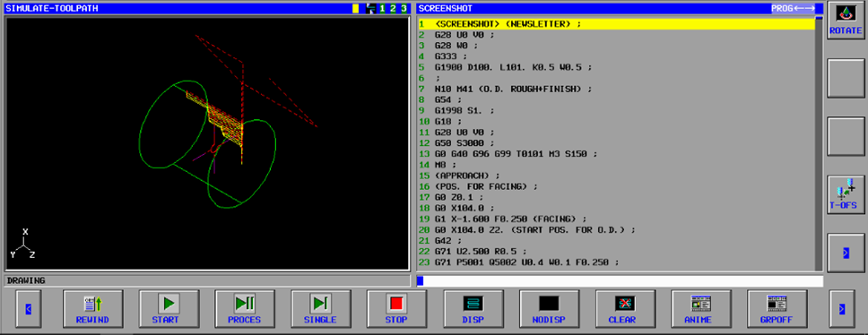
Task: Click the DISP display button
Action: point(473,309)
